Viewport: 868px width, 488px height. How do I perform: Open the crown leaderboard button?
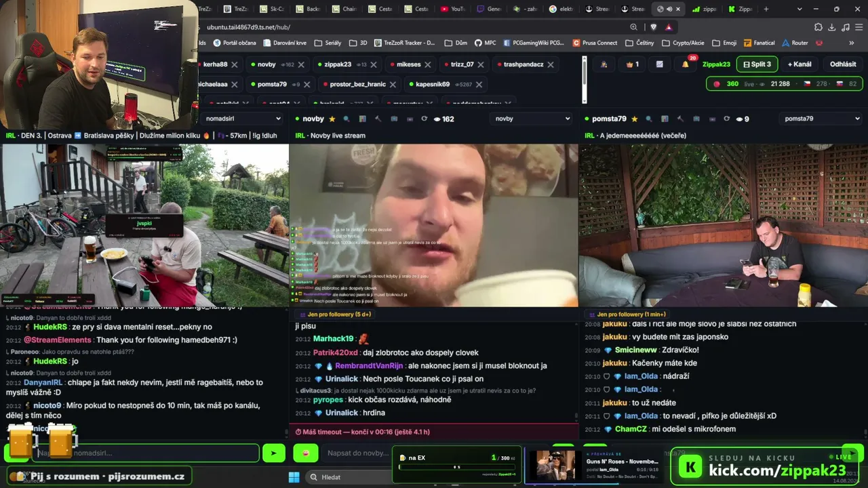coord(632,64)
